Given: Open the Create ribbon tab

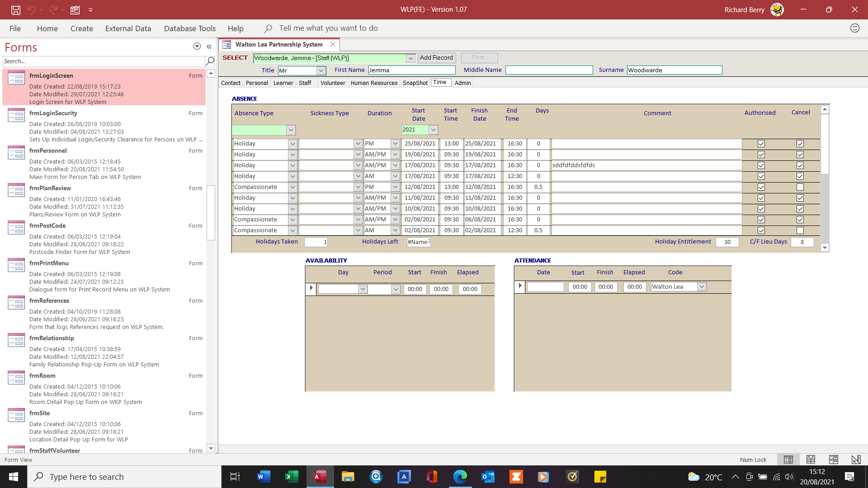Looking at the screenshot, I should point(82,28).
